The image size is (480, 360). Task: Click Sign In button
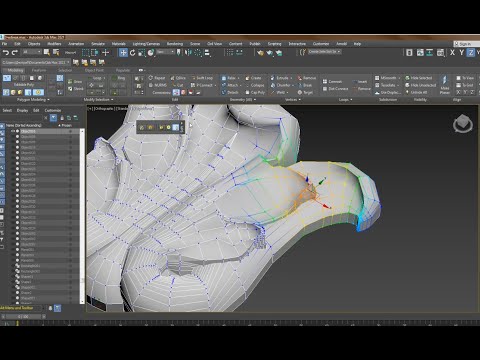(x=466, y=44)
